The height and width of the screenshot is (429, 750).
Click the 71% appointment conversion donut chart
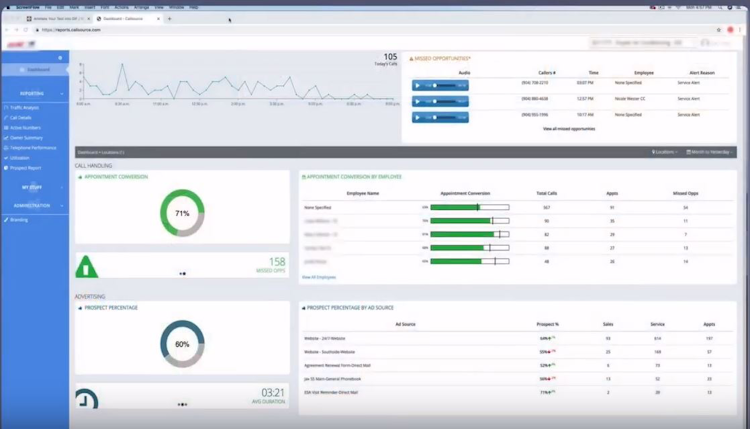point(182,213)
